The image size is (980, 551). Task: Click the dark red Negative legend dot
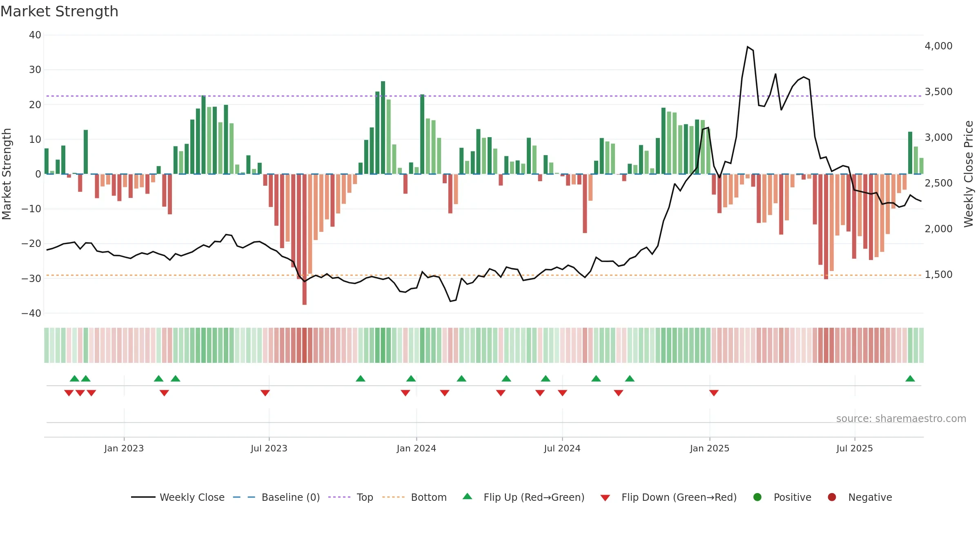click(832, 497)
